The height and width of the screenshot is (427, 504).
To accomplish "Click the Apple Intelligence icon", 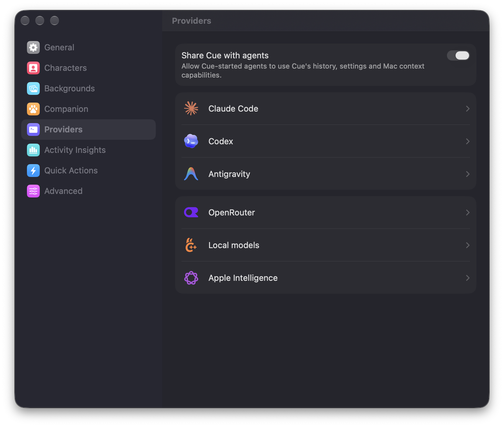I will [191, 278].
